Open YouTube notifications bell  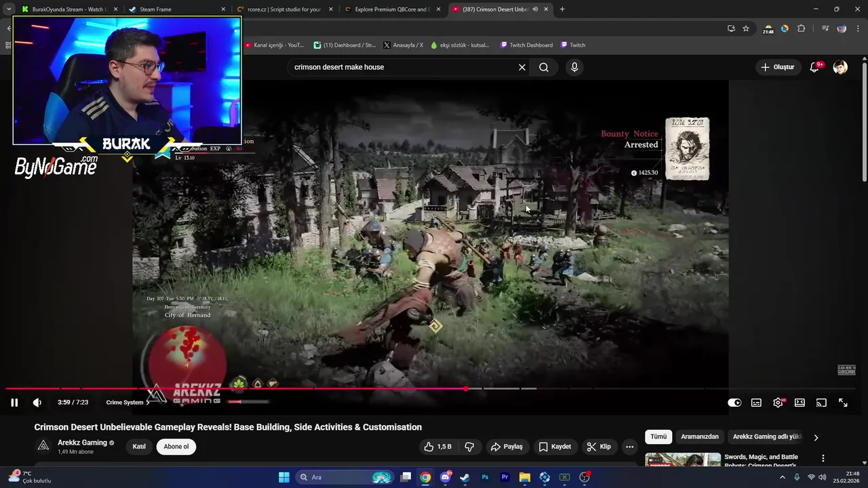point(814,67)
